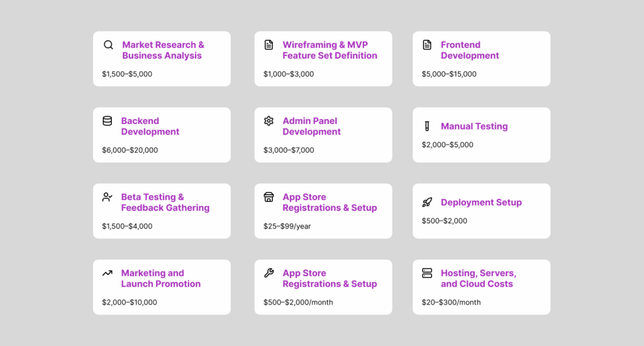This screenshot has height=346, width=644.
Task: Click the gear icon beside Admin Panel Development
Action: click(x=269, y=121)
